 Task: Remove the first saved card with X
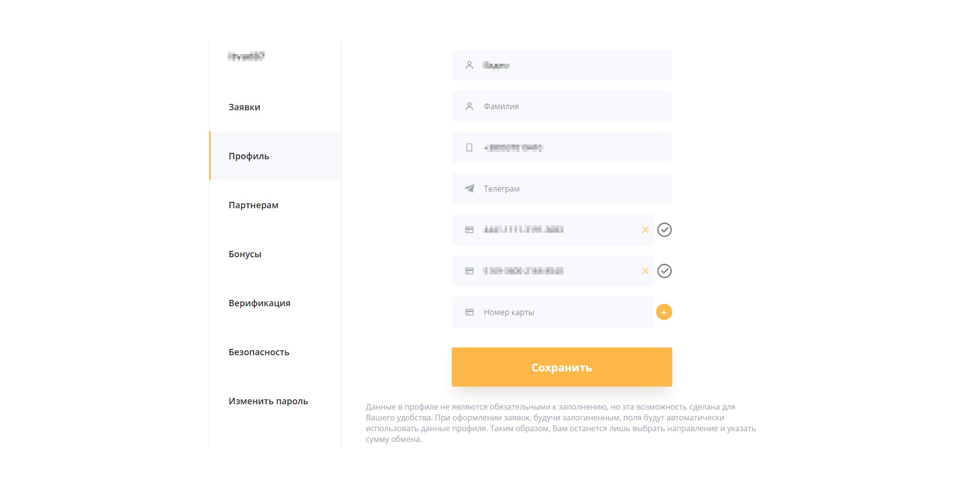click(x=645, y=230)
